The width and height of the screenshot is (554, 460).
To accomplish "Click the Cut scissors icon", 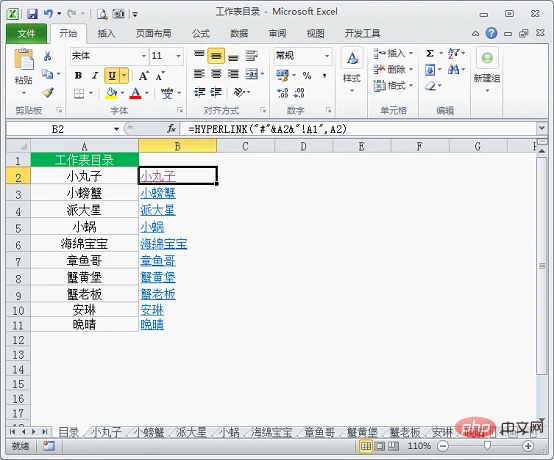I will tap(47, 56).
